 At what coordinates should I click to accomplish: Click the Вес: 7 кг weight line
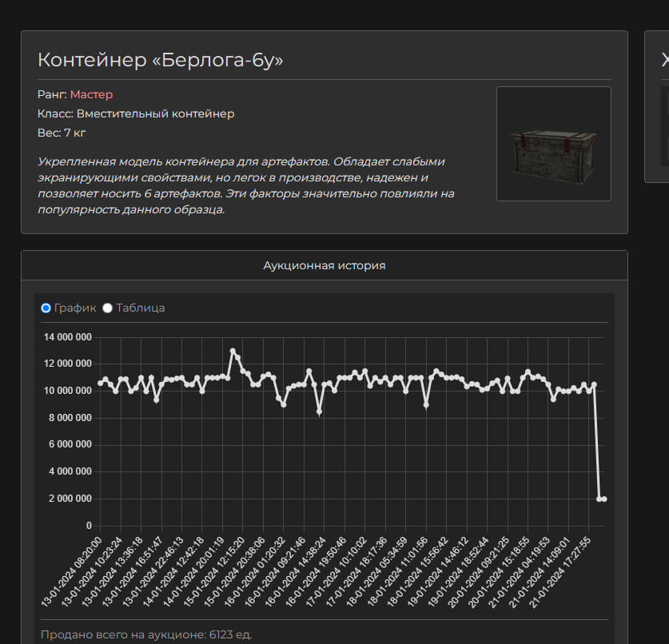click(62, 133)
